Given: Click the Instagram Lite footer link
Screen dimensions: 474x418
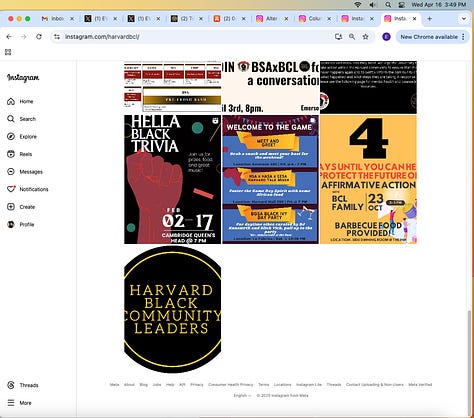Looking at the screenshot, I should tap(309, 384).
